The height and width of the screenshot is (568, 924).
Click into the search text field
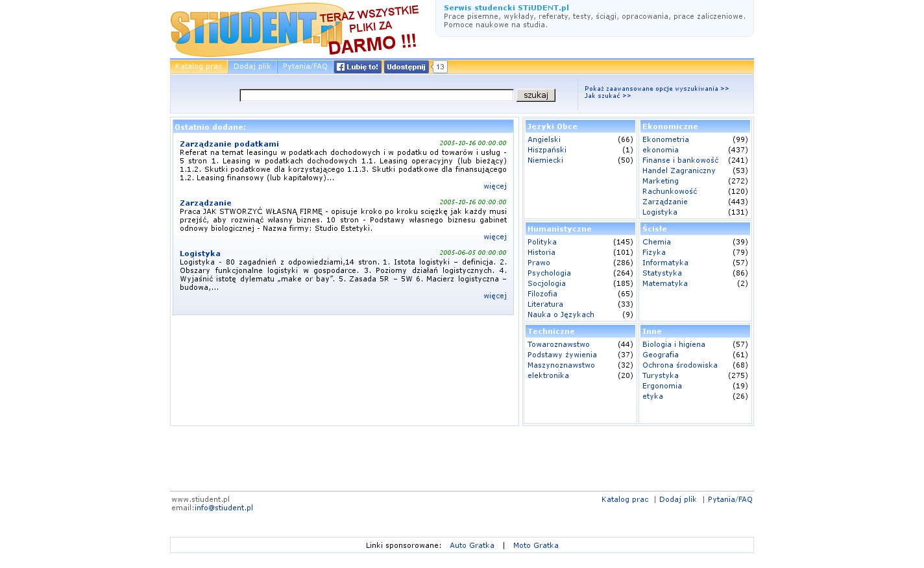coord(376,95)
